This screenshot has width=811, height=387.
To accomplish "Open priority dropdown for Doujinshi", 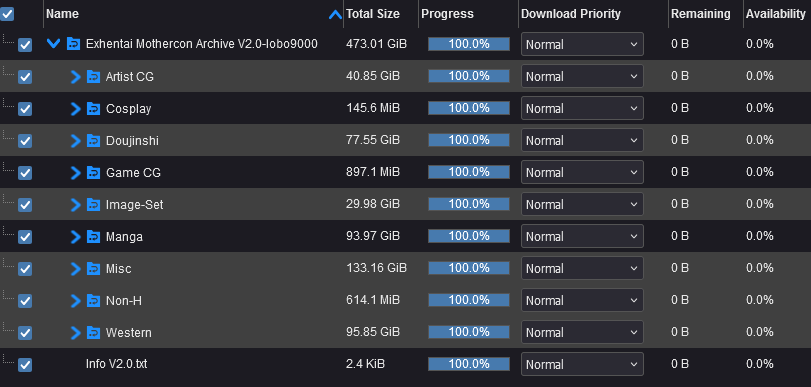I will 582,140.
